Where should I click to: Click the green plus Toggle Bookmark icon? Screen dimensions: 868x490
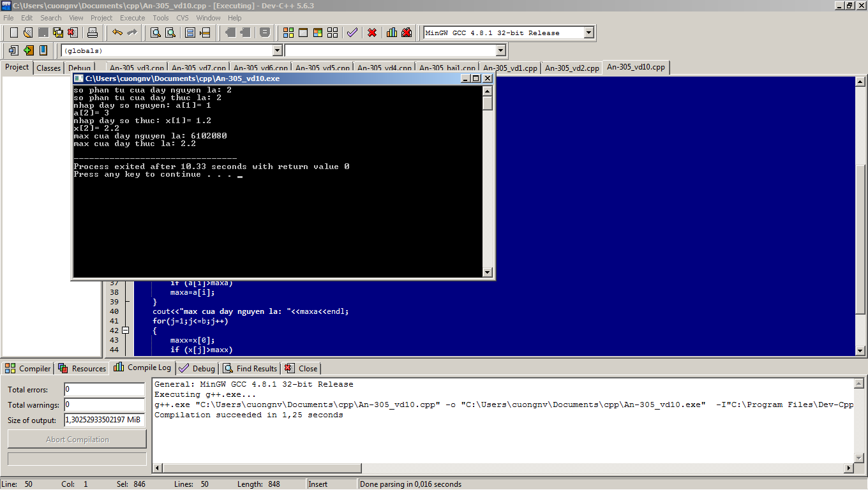[28, 50]
